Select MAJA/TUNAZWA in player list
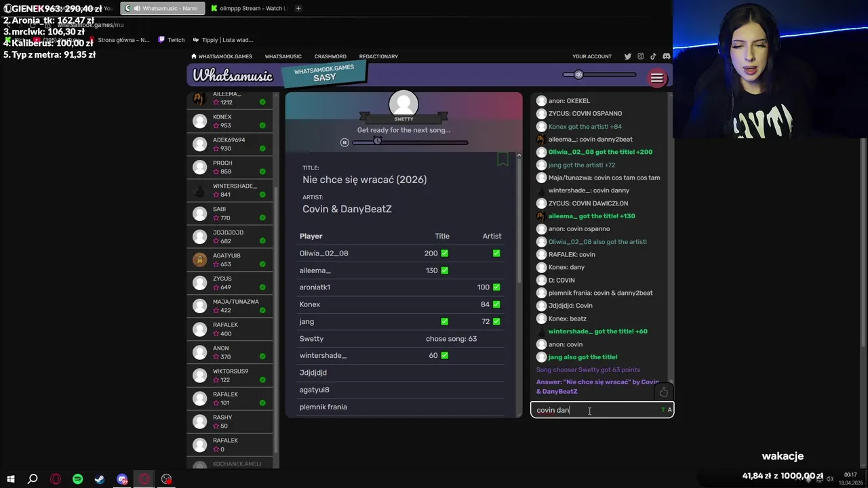The width and height of the screenshot is (868, 488). (229, 306)
